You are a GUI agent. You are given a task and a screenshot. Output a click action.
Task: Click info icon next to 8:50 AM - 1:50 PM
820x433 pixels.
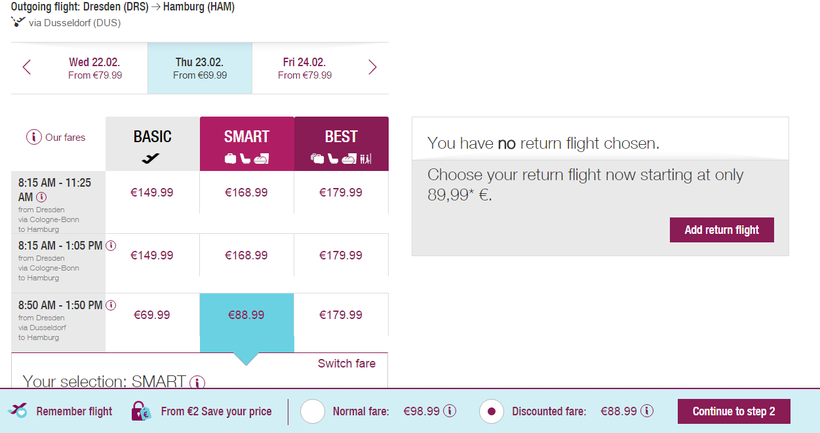coord(110,305)
